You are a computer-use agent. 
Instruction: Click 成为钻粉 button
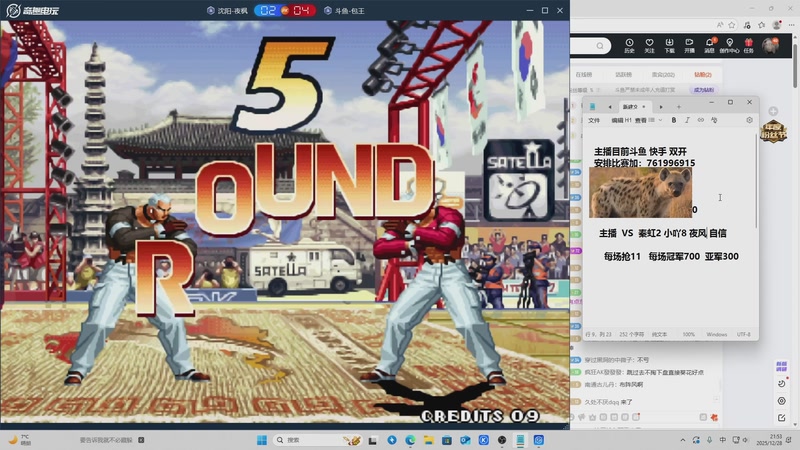[x=704, y=90]
